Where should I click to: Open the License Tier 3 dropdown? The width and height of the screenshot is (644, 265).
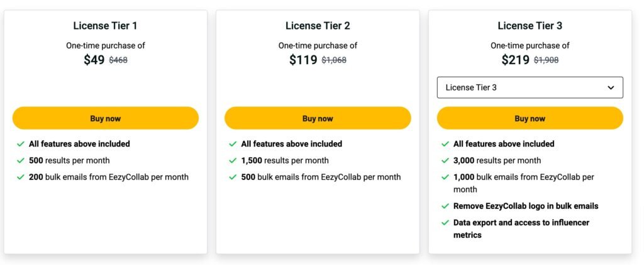click(530, 87)
